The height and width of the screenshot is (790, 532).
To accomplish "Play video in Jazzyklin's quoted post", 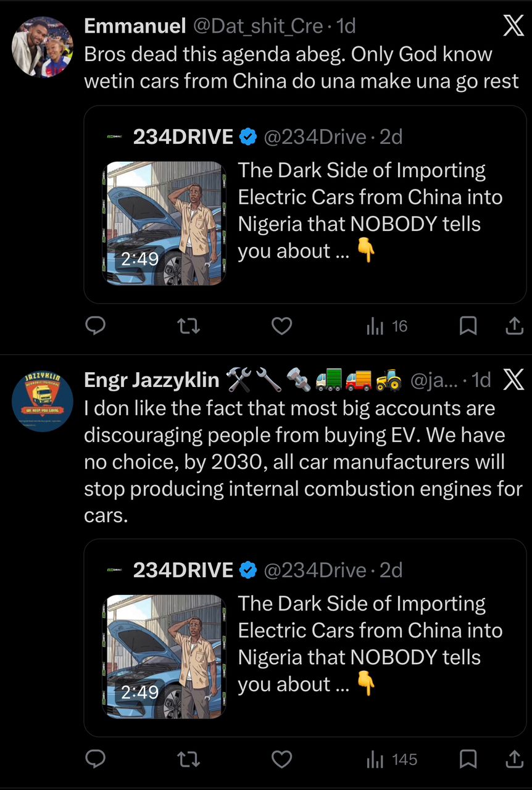I will tap(164, 657).
